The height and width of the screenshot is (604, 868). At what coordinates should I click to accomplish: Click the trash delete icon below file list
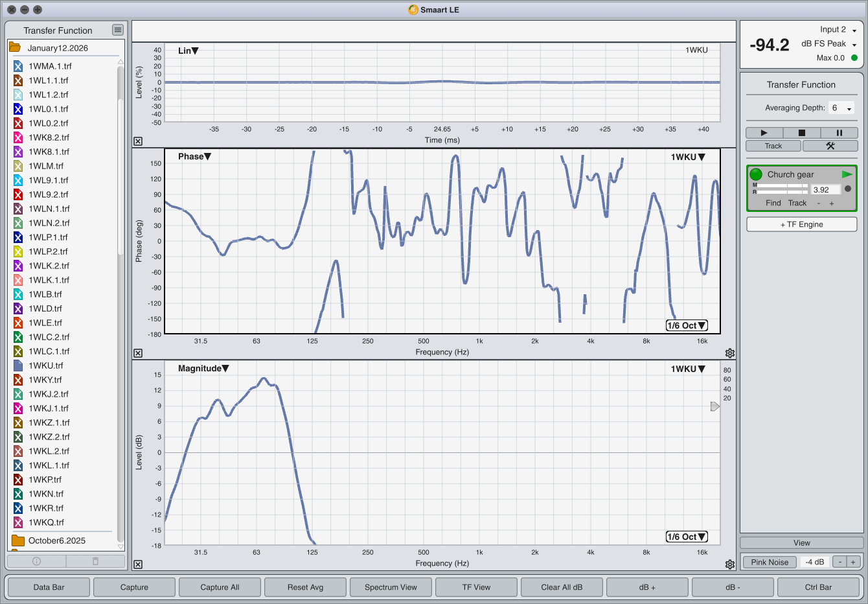click(x=95, y=561)
